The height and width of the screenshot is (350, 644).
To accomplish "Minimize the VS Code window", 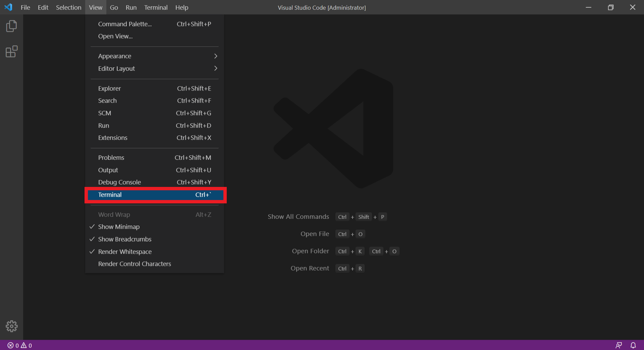I will tap(588, 8).
